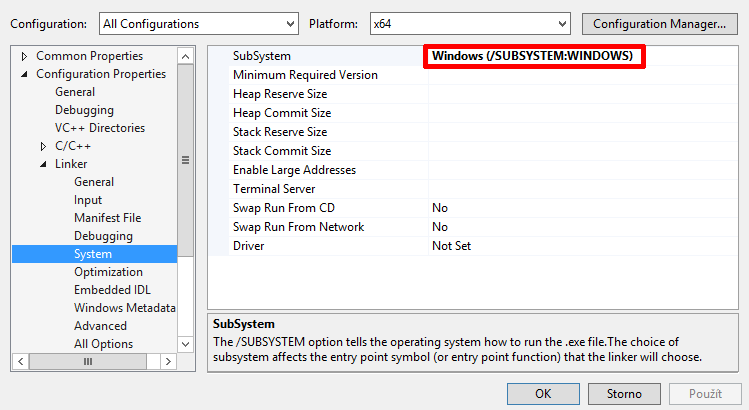Viewport: 749px width, 410px height.
Task: Select VC++ Directories in the tree
Action: point(99,128)
